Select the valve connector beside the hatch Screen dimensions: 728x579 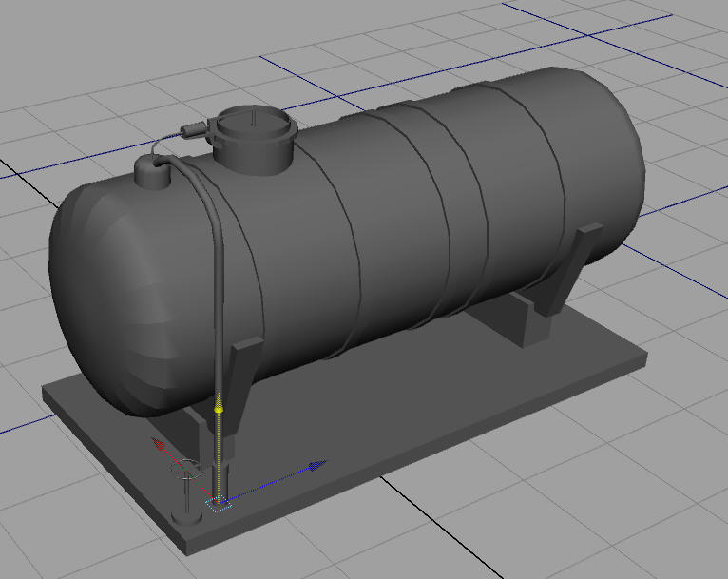pyautogui.click(x=193, y=128)
